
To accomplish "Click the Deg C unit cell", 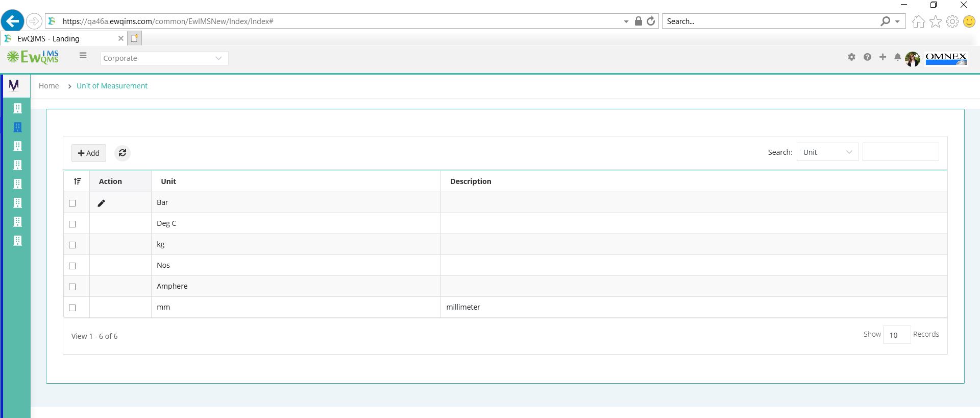I will (296, 223).
